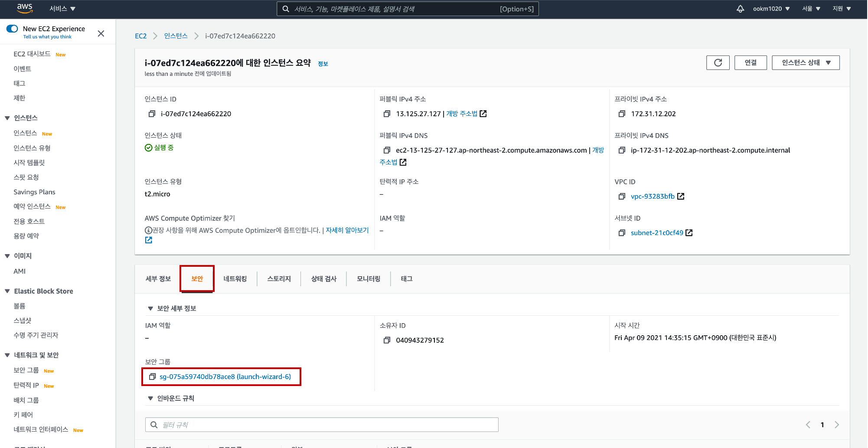
Task: Open security group sg-075a59740db78ace8 link
Action: tap(225, 377)
